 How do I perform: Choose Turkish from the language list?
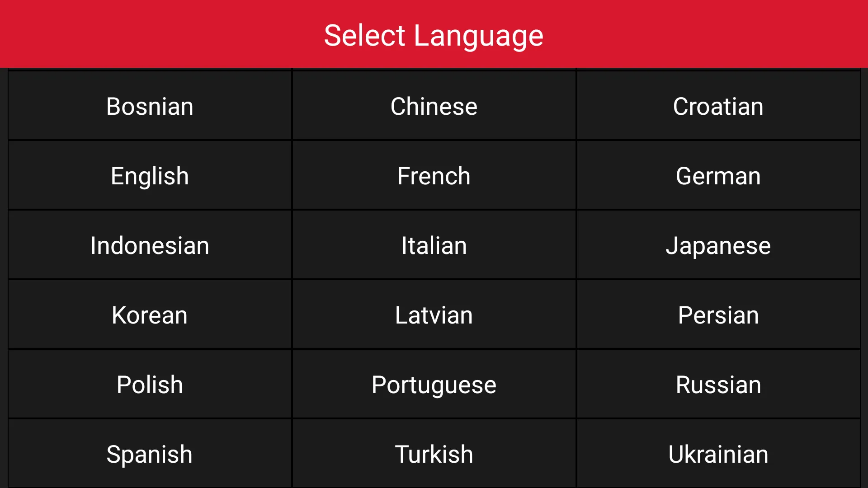(x=434, y=454)
